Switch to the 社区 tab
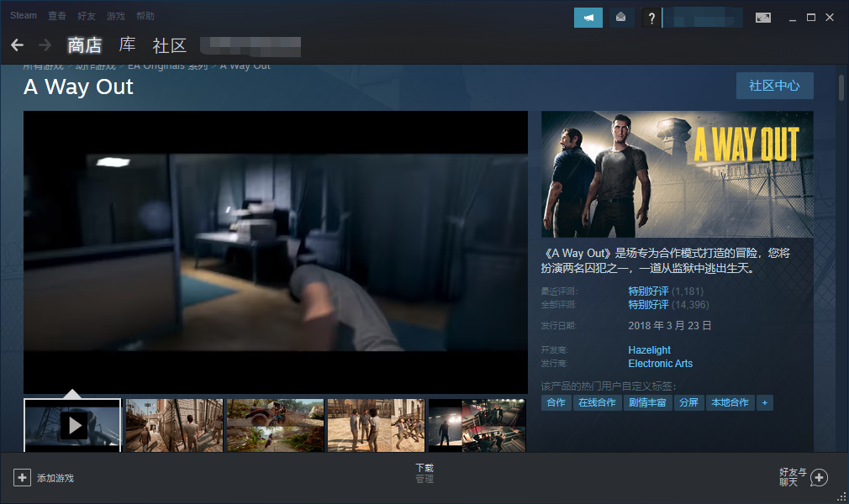849x504 pixels. point(170,45)
